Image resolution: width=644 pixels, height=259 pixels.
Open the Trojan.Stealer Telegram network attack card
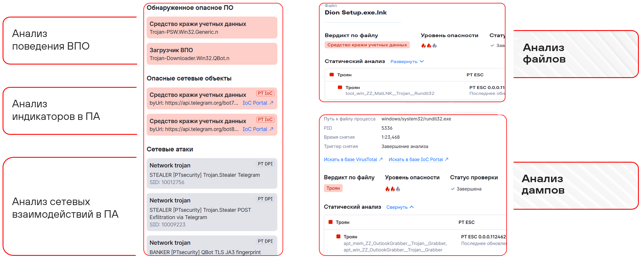pyautogui.click(x=212, y=173)
